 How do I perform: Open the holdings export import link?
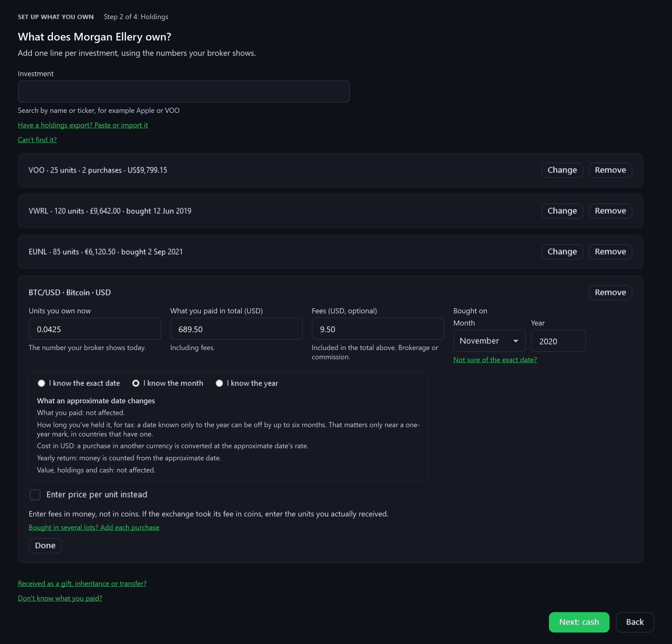coord(83,125)
